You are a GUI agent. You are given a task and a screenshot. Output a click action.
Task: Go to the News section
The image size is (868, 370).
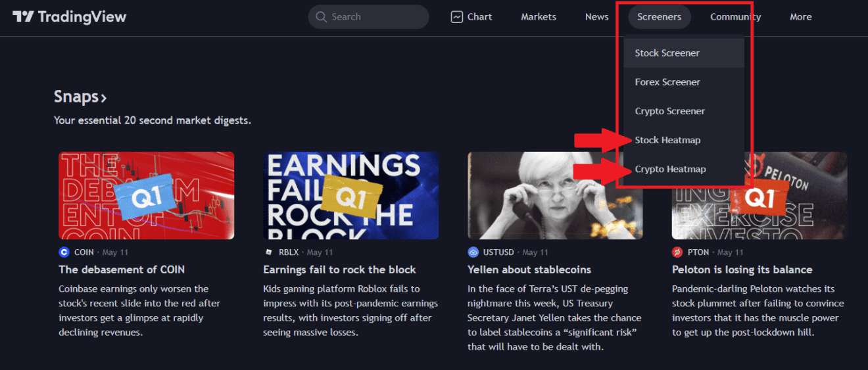point(596,17)
